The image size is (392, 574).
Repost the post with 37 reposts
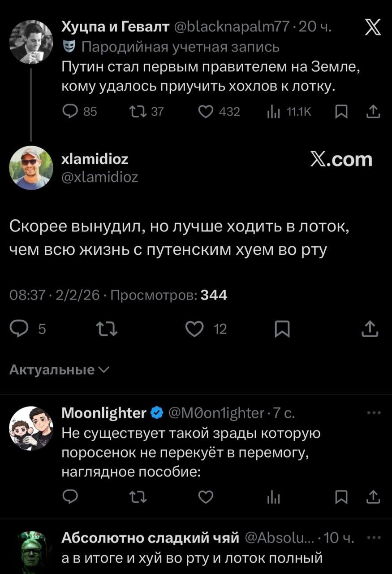pos(135,112)
